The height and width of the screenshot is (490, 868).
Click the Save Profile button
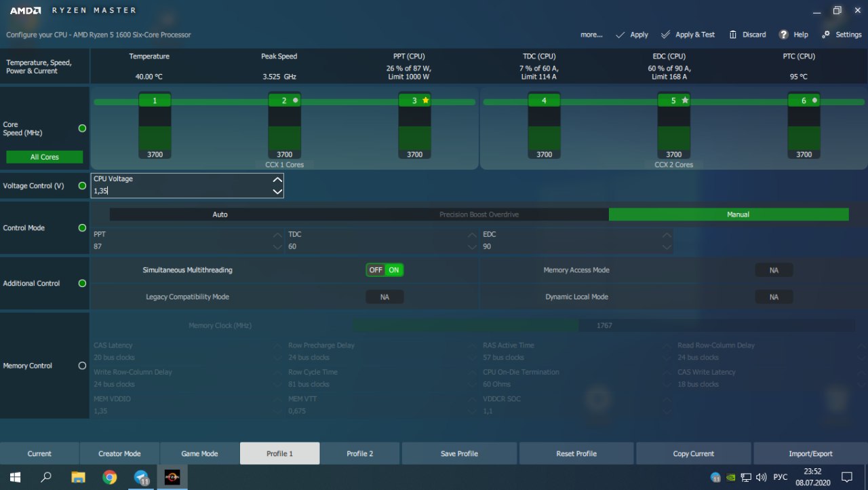coord(459,453)
